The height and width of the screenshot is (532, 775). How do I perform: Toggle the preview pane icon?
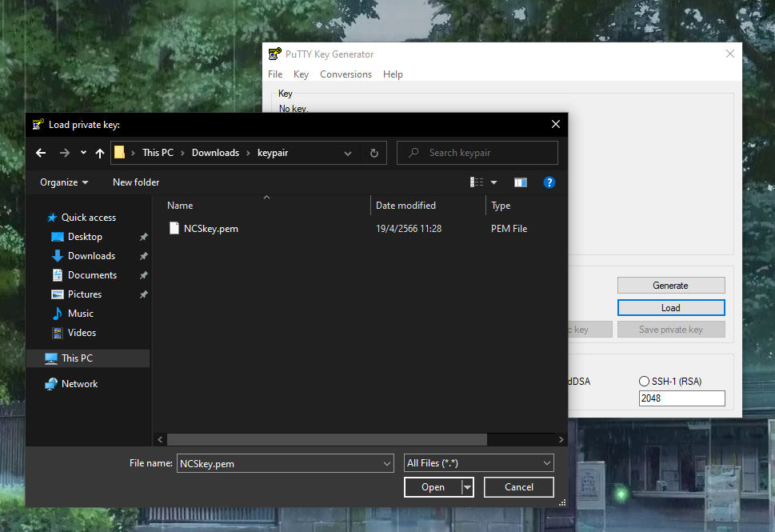(521, 182)
